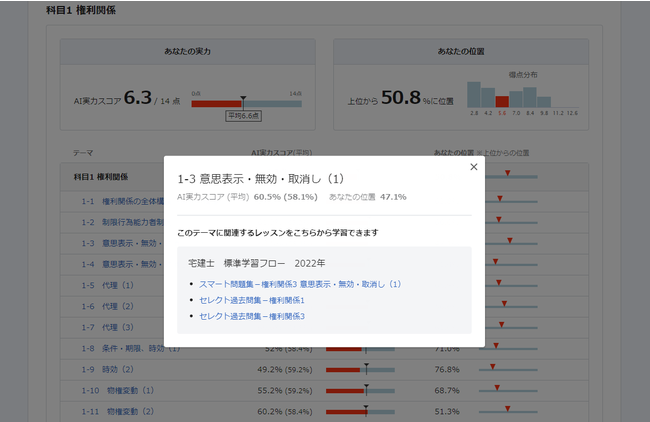This screenshot has width=650, height=422.
Task: Click the 平均6.6点 average marker label
Action: click(243, 116)
